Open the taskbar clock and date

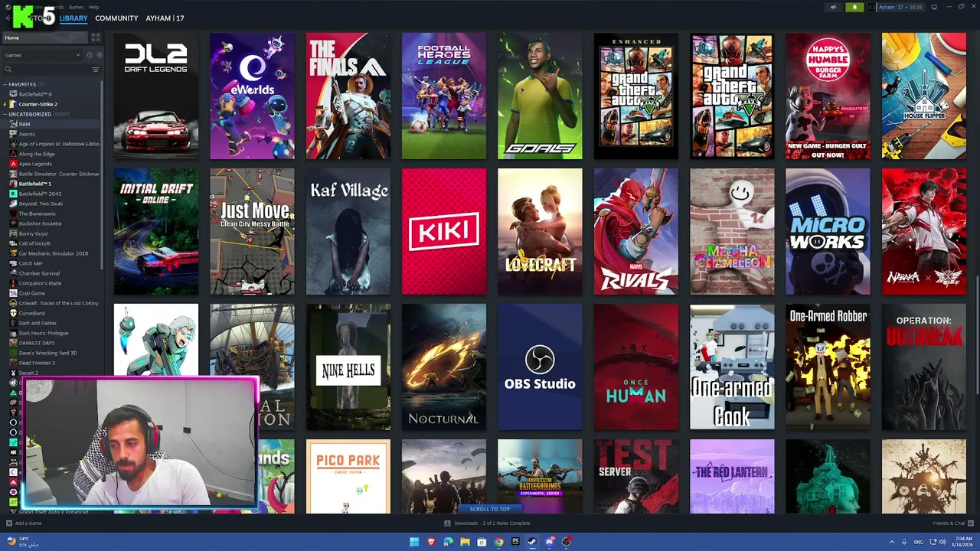click(962, 542)
